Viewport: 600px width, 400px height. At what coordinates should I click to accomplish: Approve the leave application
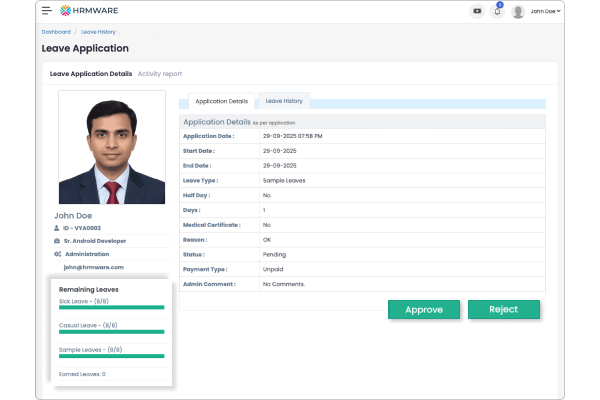[x=424, y=309]
